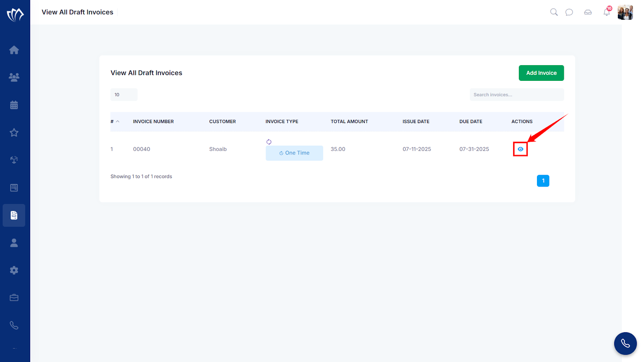Open the 10 records per page dropdown

tap(124, 95)
